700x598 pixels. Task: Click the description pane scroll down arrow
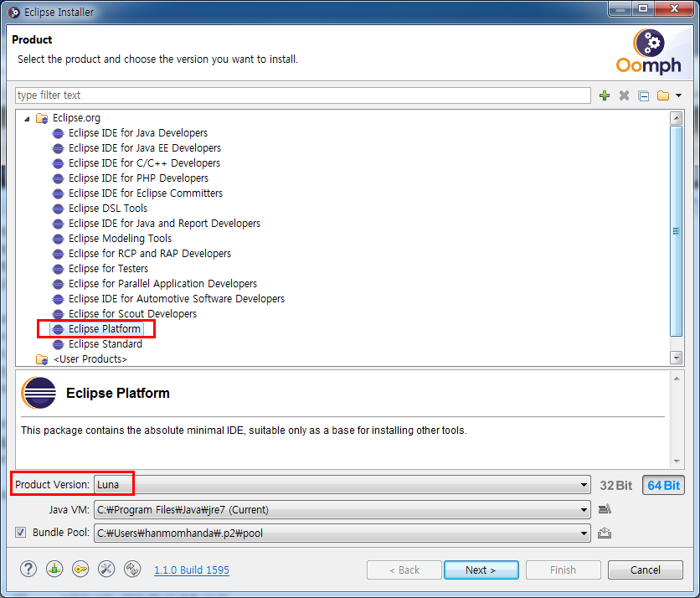[x=677, y=461]
